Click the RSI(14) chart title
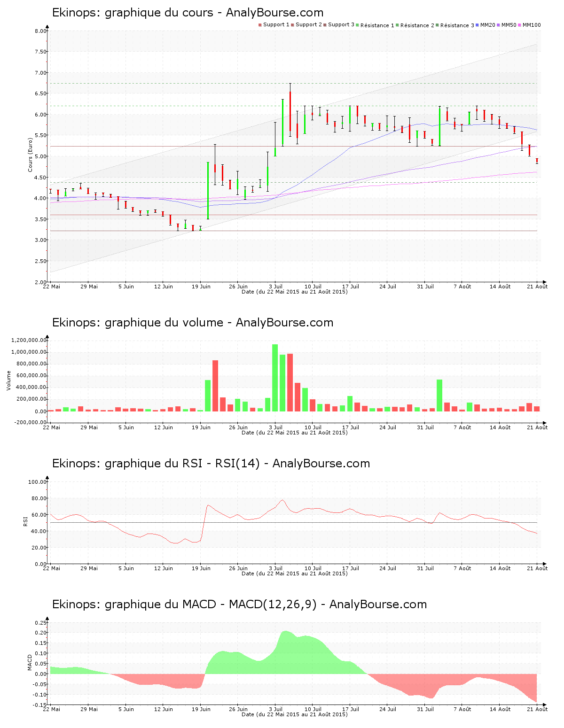The height and width of the screenshot is (728, 564). tap(211, 464)
